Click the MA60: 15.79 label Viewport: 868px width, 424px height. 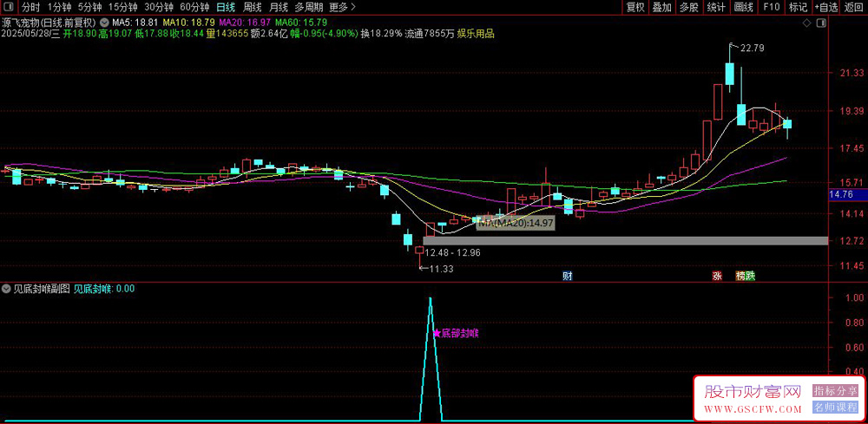click(x=301, y=23)
